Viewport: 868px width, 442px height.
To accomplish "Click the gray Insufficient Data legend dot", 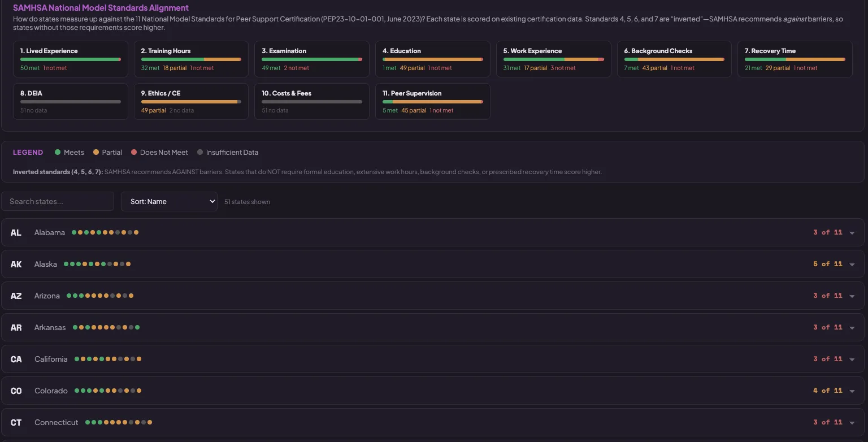I will (x=200, y=152).
